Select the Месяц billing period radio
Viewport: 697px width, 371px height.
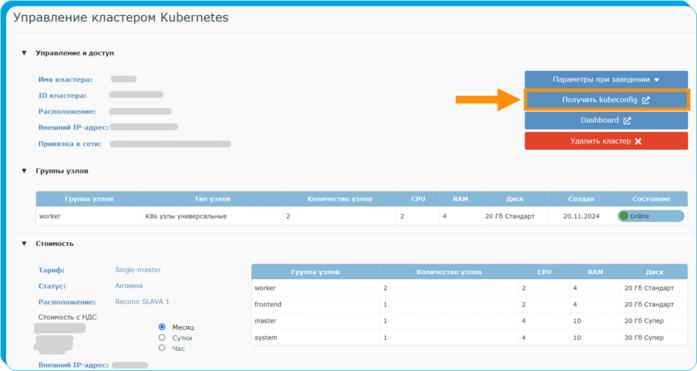(162, 327)
